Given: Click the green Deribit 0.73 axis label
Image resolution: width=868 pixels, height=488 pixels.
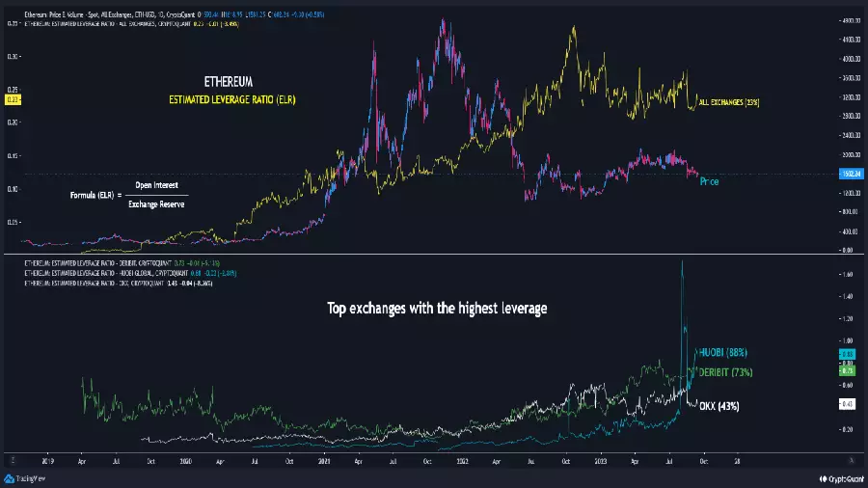Looking at the screenshot, I should (848, 370).
